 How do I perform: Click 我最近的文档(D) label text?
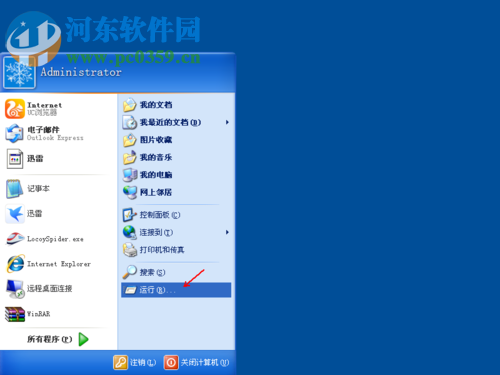pos(170,122)
